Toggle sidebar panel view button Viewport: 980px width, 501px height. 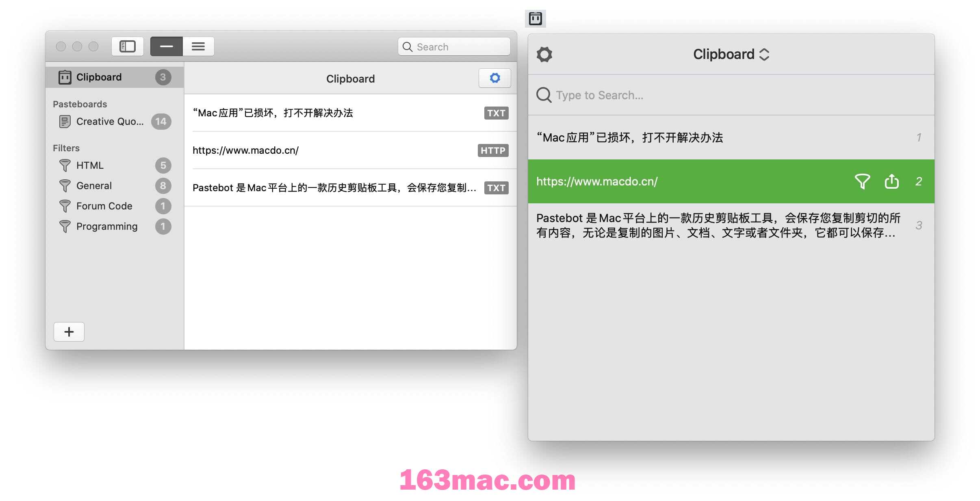click(128, 46)
